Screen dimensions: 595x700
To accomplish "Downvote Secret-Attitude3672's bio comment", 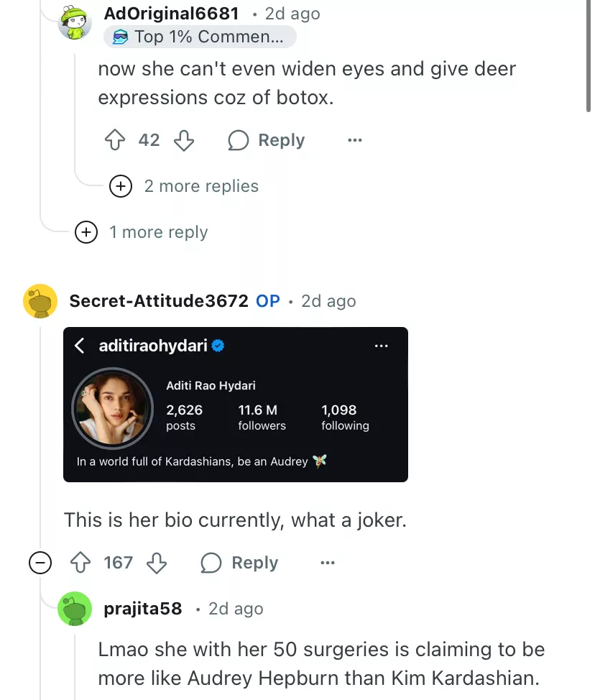I will [156, 563].
